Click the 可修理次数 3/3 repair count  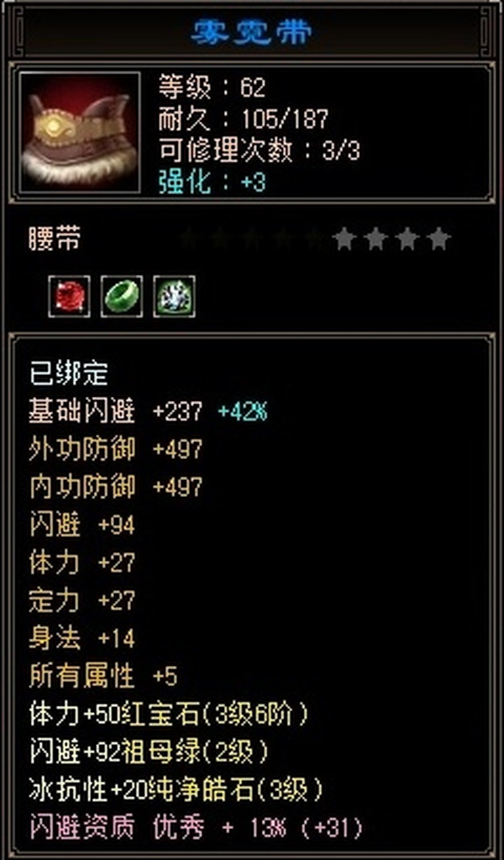[259, 150]
